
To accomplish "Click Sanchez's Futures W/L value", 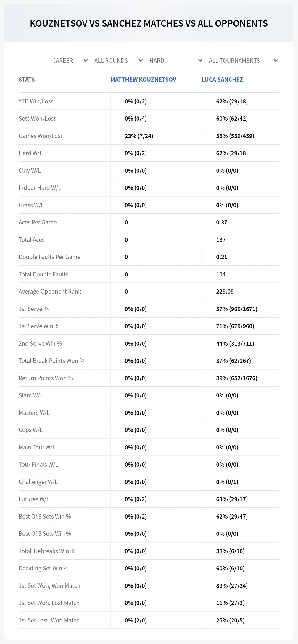I will click(x=232, y=499).
